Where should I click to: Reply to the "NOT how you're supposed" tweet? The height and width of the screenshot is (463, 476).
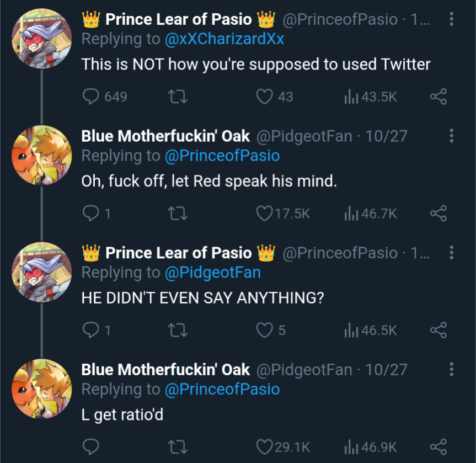pyautogui.click(x=90, y=97)
